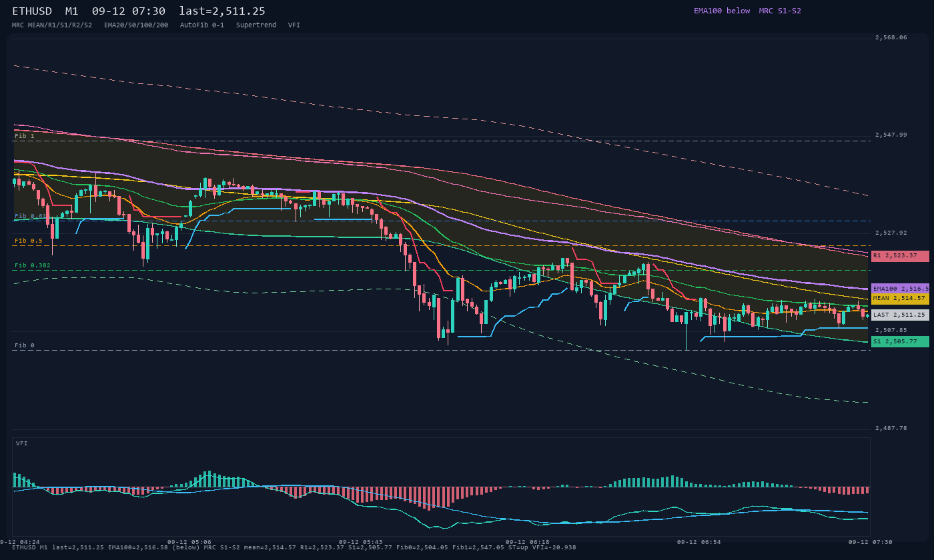This screenshot has width=934, height=560.
Task: Click the "MRC S1-S2" zone label at top
Action: [x=780, y=11]
